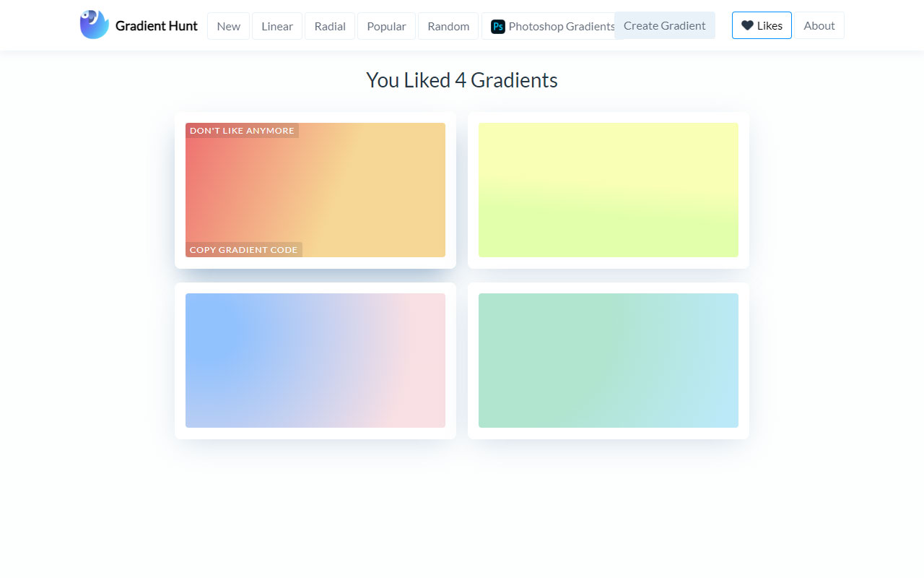Image resolution: width=924 pixels, height=578 pixels.
Task: Open the Linear gradients section
Action: 276,25
